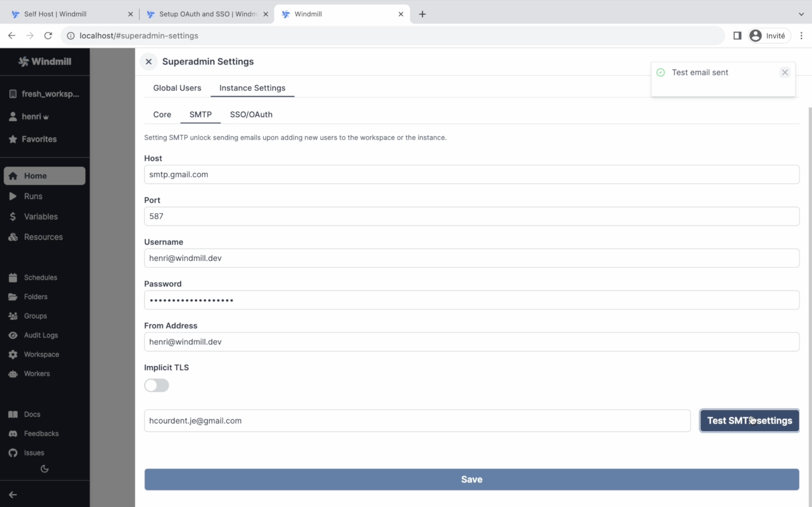
Task: Click the Port input field
Action: coord(472,216)
